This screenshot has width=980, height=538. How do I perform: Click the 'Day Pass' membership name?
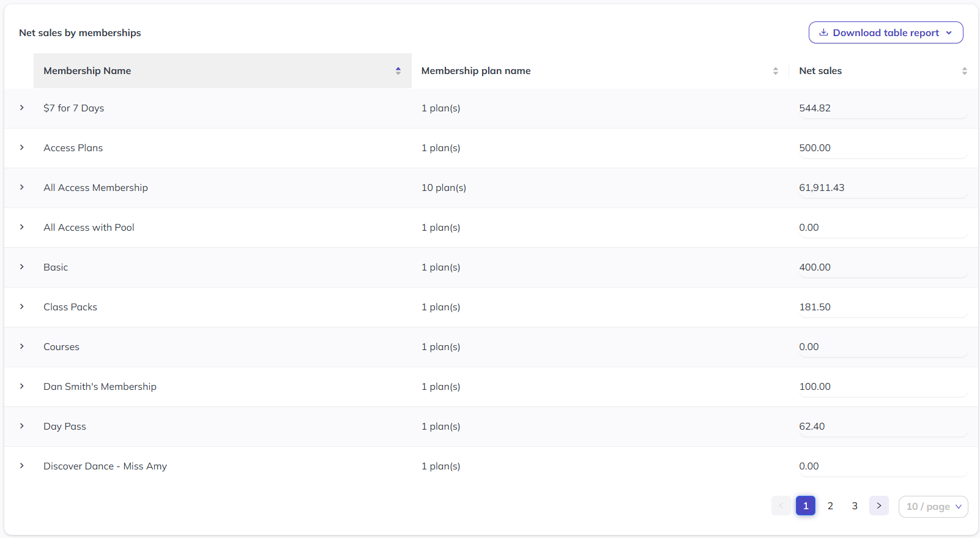[65, 426]
